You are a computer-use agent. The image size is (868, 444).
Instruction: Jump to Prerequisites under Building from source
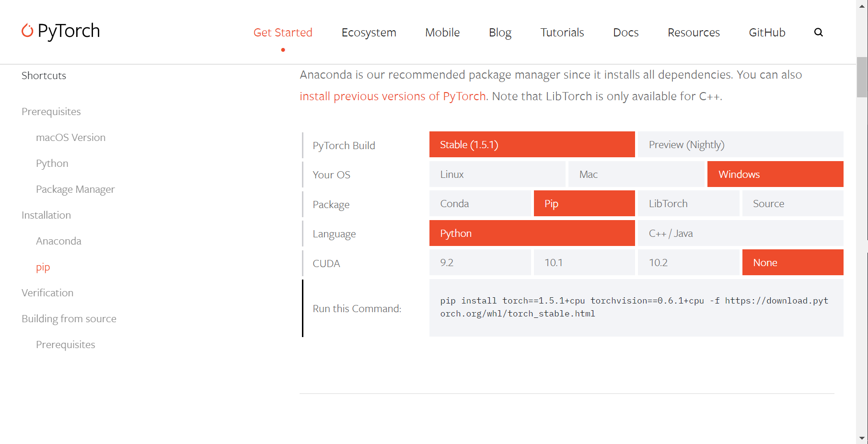[66, 345]
